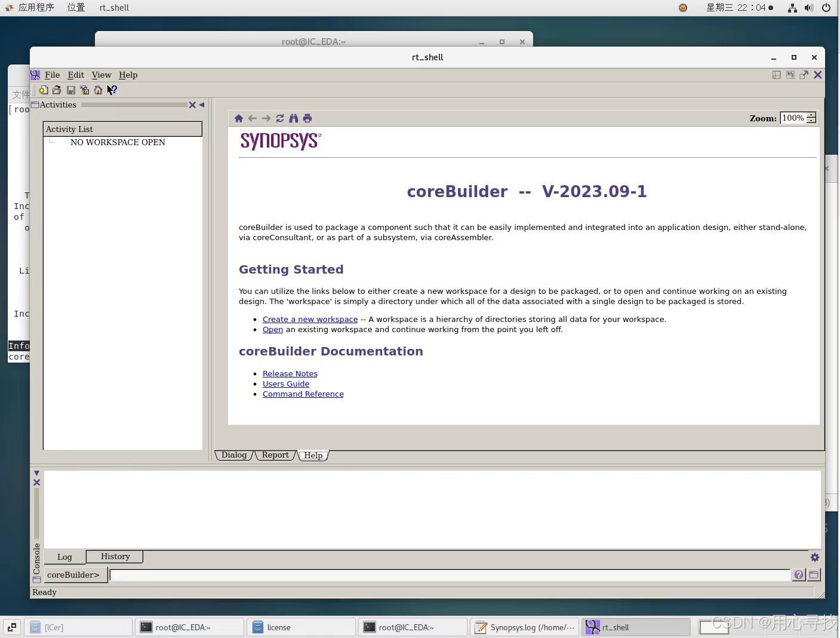Screen dimensions: 840x638
Task: Open the Edit menu
Action: tap(76, 75)
